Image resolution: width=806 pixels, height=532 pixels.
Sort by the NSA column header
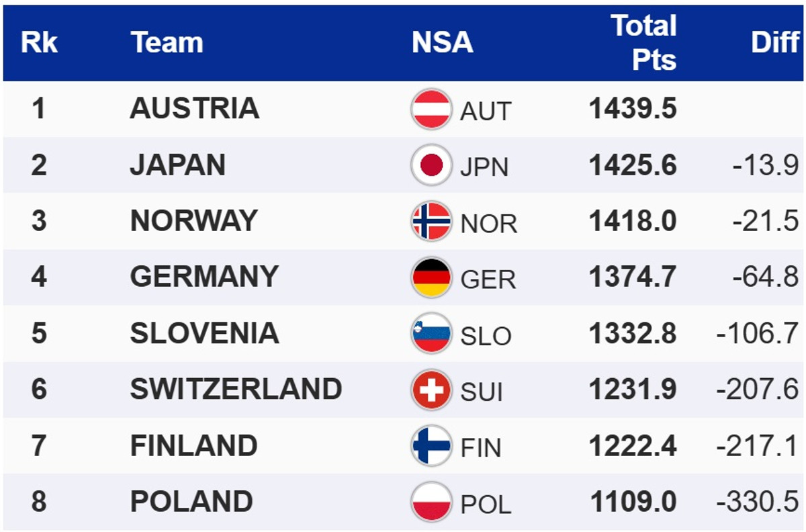(x=442, y=43)
